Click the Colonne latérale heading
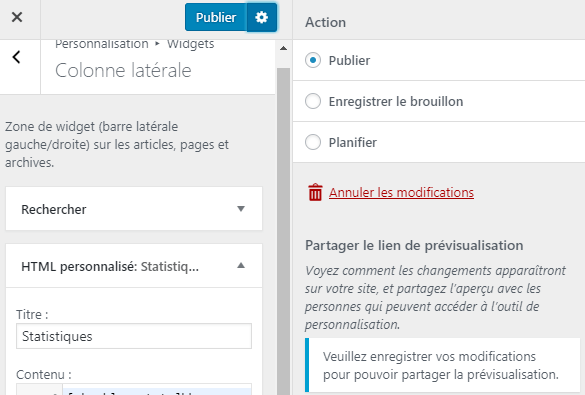Viewport: 585px width, 395px height. point(123,70)
